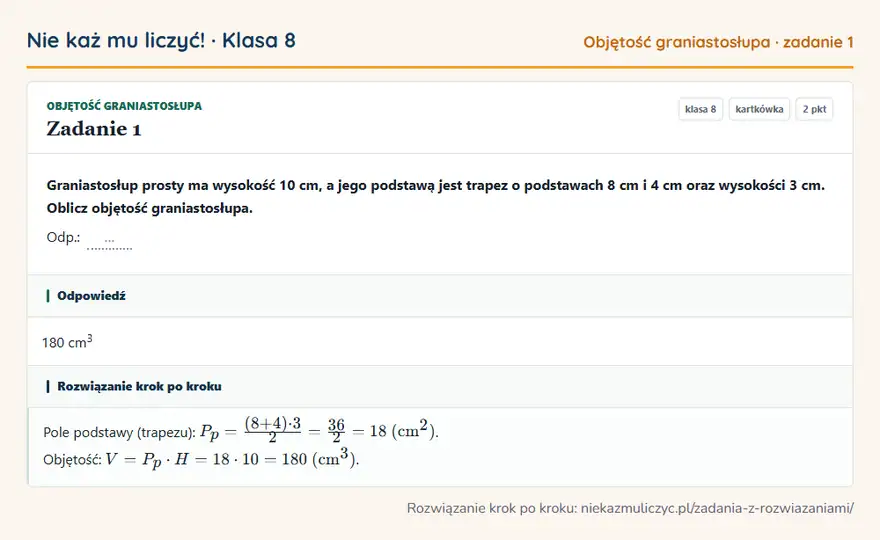
Task: Click the green 'OBJĘTOŚĆ GRANIASTOSŁUPA' category label
Action: [124, 106]
